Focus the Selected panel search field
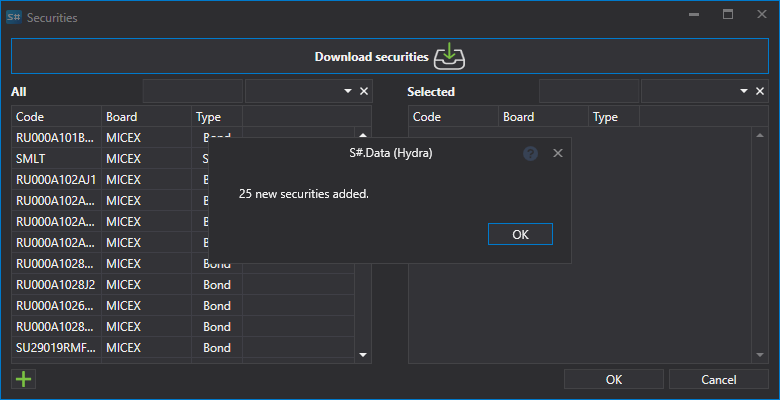This screenshot has width=780, height=400. tap(589, 91)
